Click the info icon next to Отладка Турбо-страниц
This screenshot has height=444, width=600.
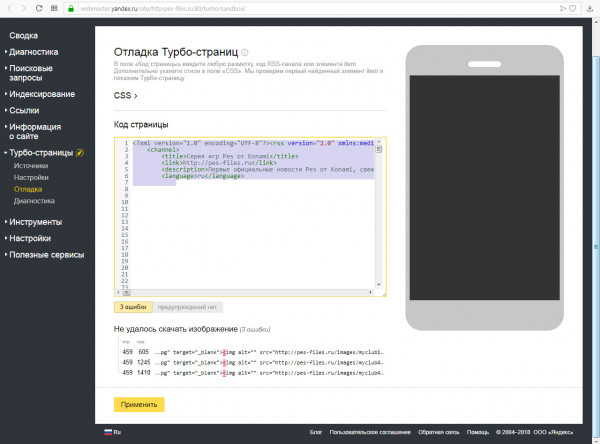[245, 52]
